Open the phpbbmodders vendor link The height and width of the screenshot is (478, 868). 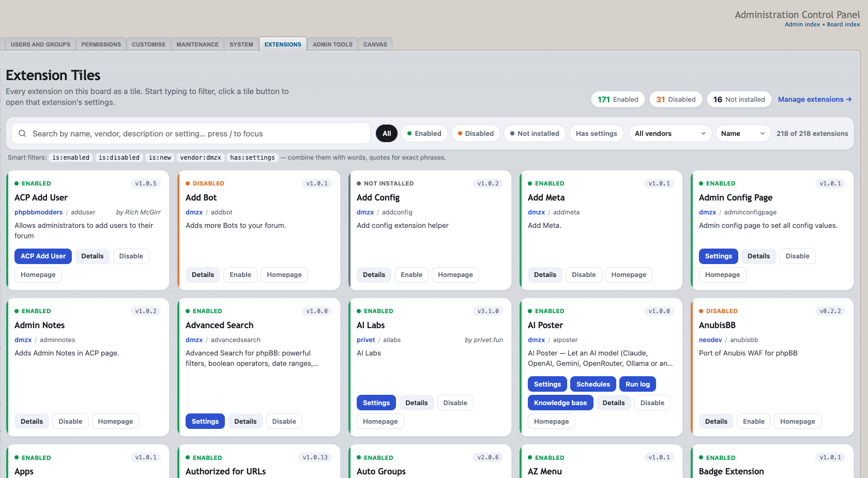39,212
